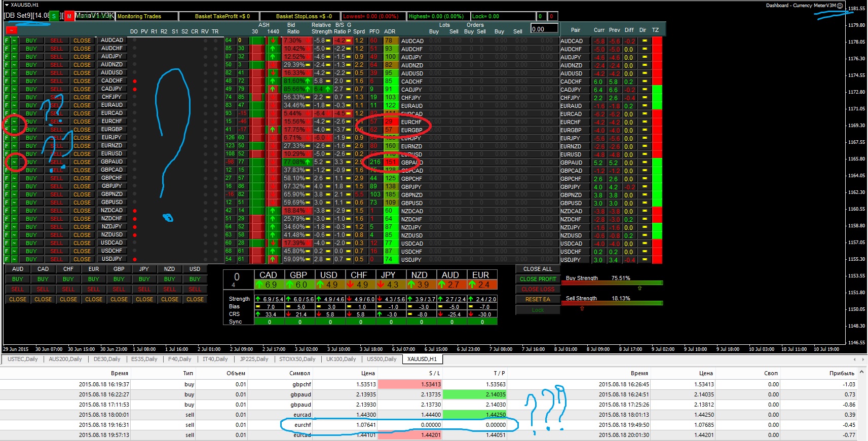Click the tilde icon in the USDJPY row
868x441 pixels.
pos(14,259)
